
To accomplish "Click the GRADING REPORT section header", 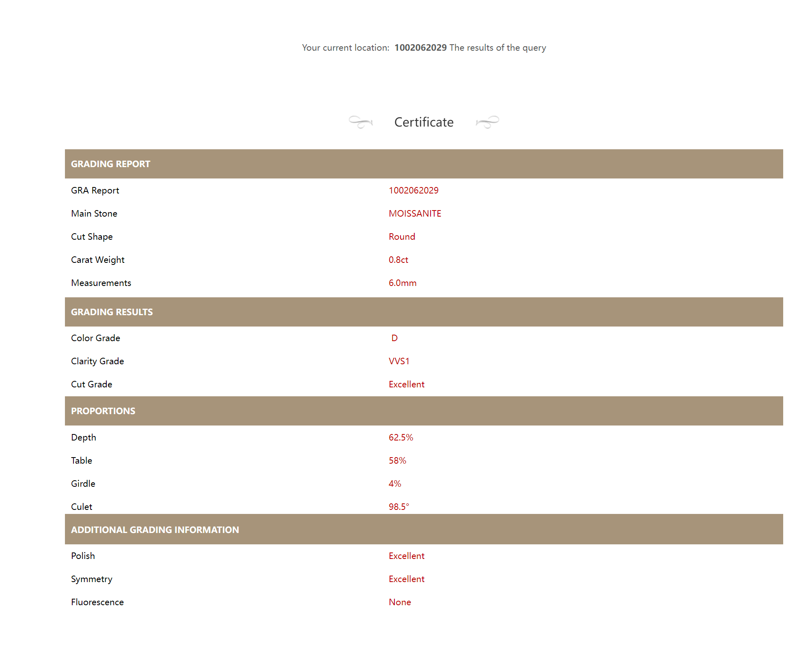I will point(110,164).
